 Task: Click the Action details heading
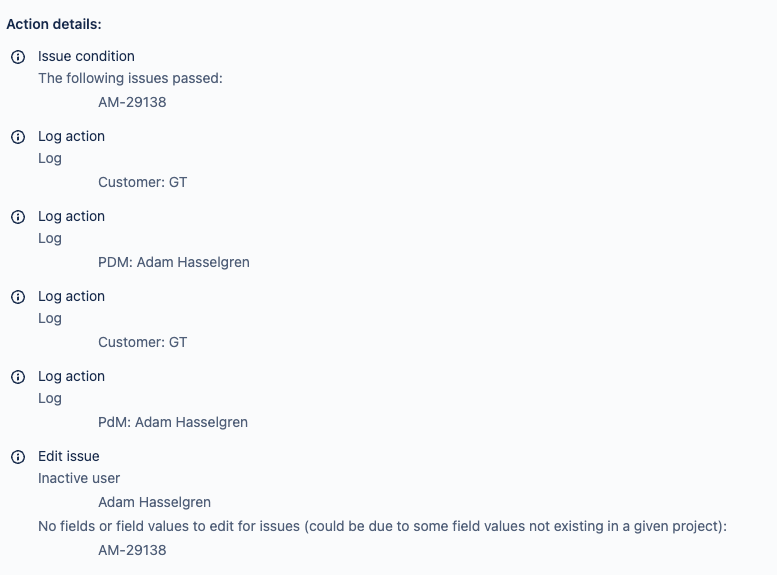pyautogui.click(x=54, y=24)
